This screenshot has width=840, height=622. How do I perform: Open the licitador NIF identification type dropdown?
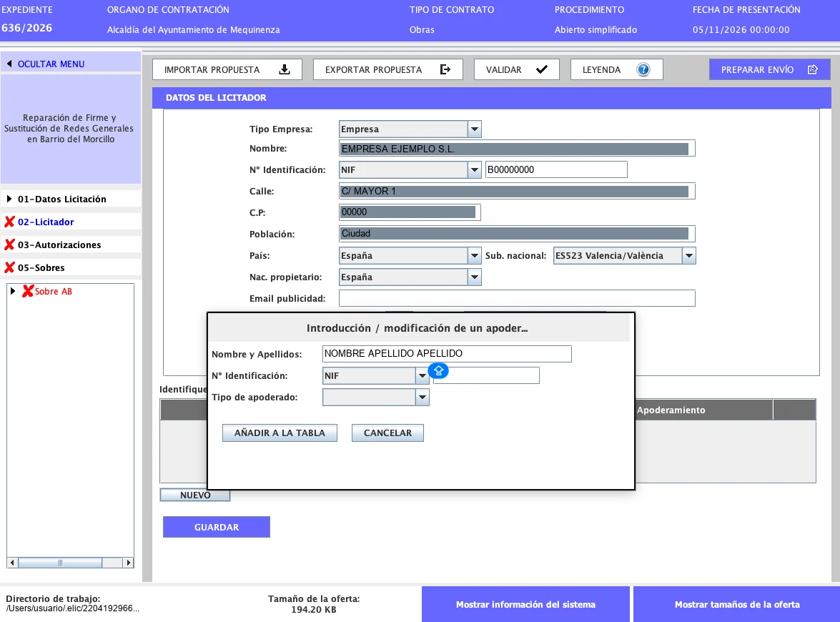[x=474, y=170]
